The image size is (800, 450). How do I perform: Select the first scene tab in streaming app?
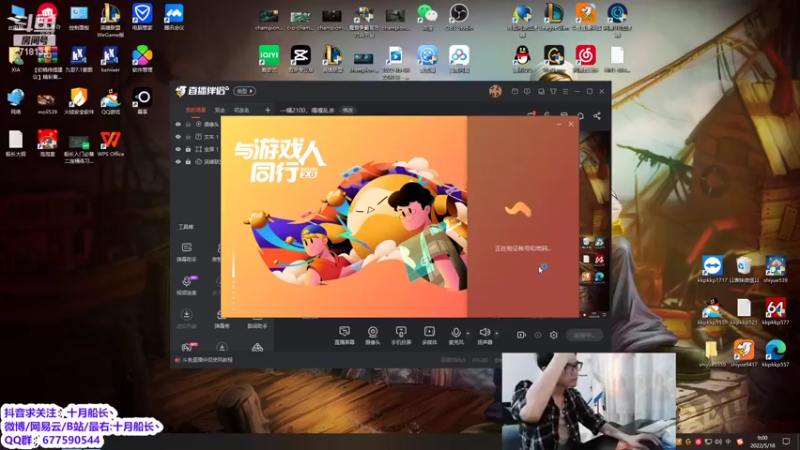(x=196, y=110)
